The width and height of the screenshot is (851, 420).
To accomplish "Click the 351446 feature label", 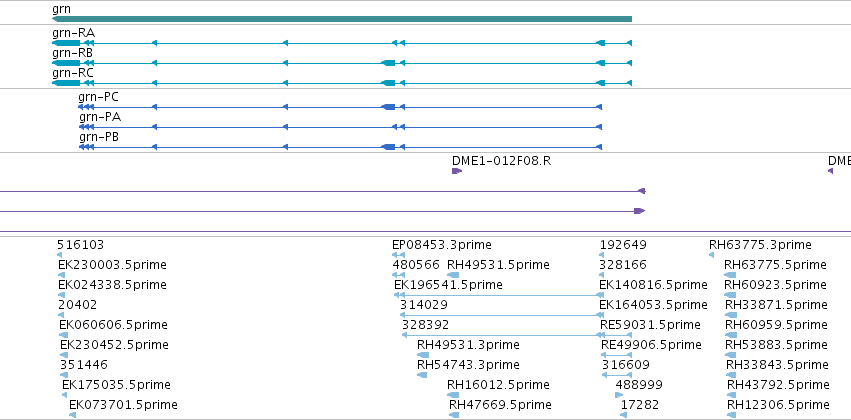I will pos(84,365).
